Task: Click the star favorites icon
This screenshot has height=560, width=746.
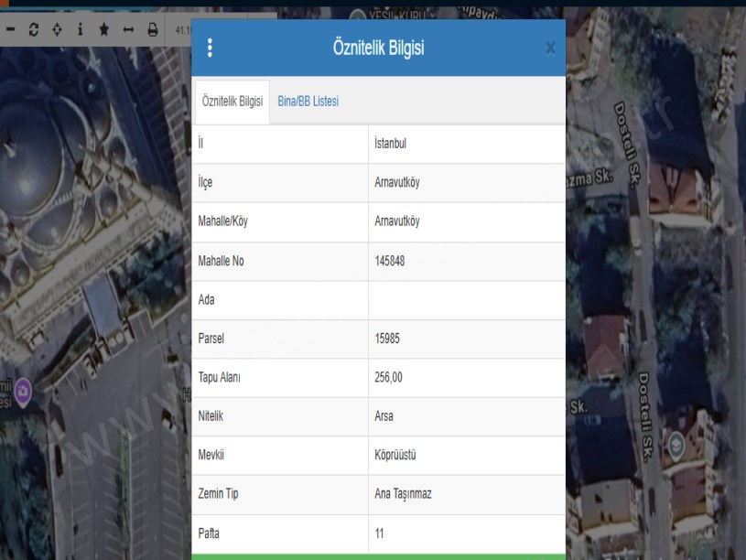Action: (x=103, y=29)
